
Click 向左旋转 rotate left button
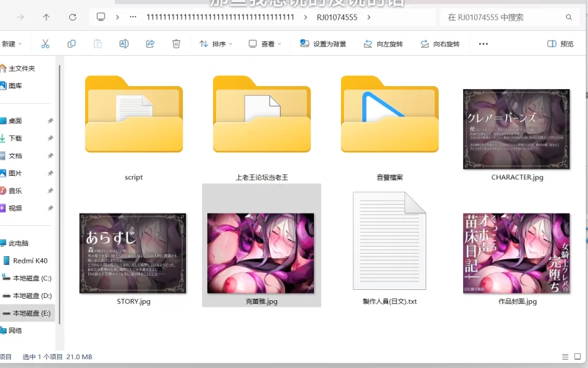pos(383,44)
